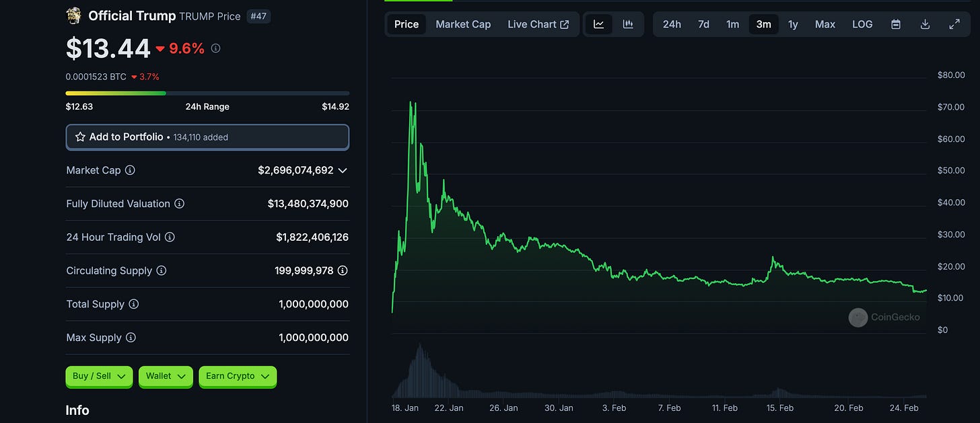Set chart range to 24h
980x423 pixels.
pyautogui.click(x=672, y=24)
